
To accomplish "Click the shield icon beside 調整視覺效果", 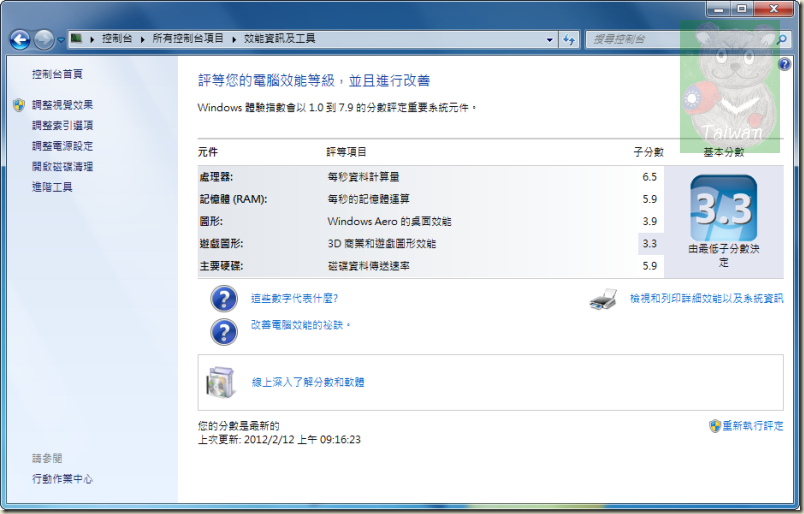I will click(19, 105).
